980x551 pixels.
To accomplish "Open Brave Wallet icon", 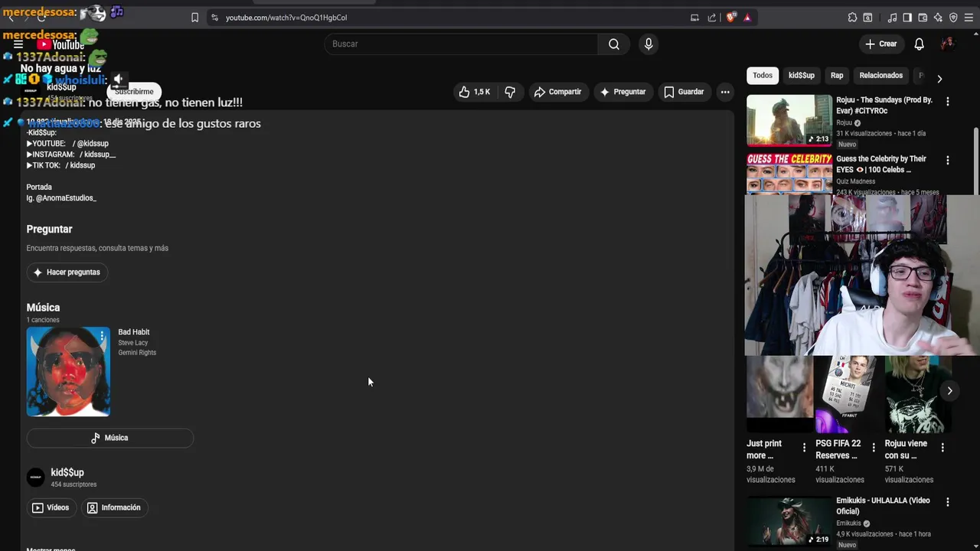I will pos(923,18).
